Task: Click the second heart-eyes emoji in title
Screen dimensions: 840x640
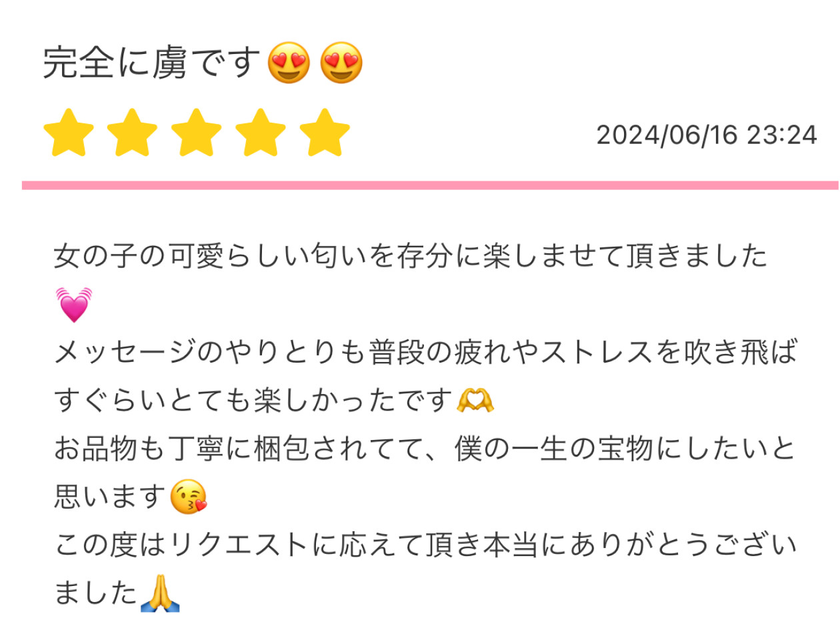Action: 341,63
